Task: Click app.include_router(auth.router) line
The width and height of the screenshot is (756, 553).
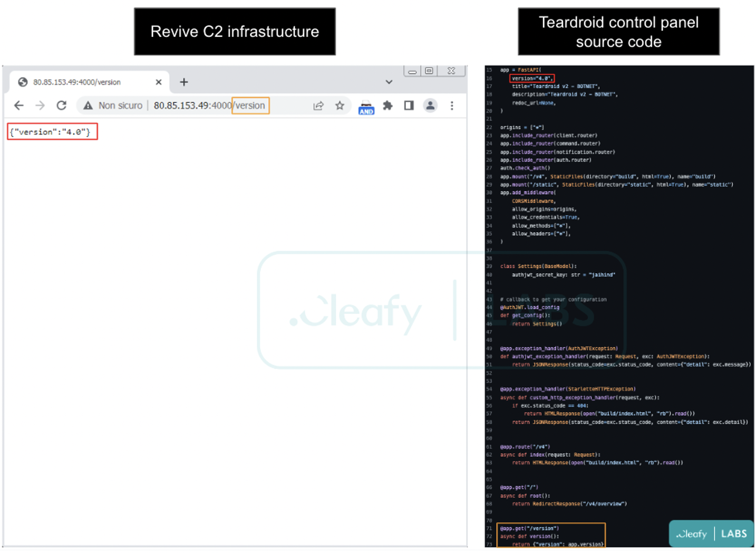Action: point(546,160)
